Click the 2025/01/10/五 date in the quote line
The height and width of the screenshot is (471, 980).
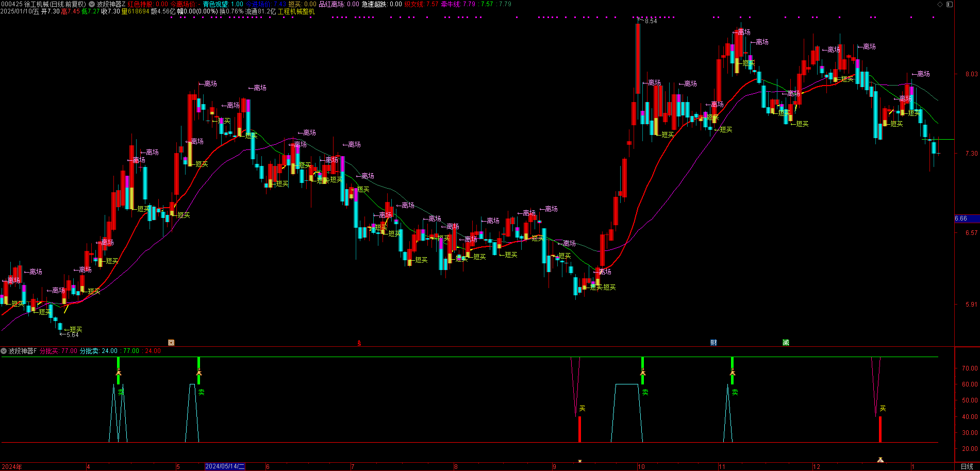[20, 11]
